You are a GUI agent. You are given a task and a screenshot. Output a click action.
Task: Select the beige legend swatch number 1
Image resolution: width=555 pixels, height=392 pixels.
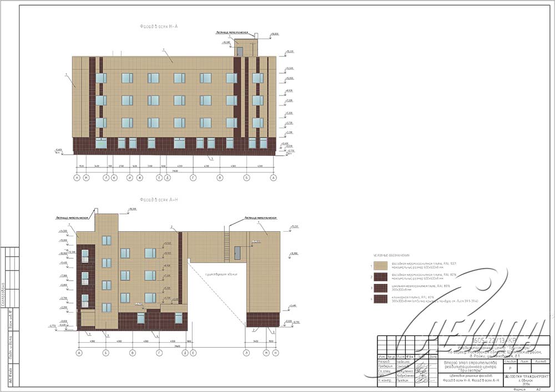pyautogui.click(x=381, y=265)
